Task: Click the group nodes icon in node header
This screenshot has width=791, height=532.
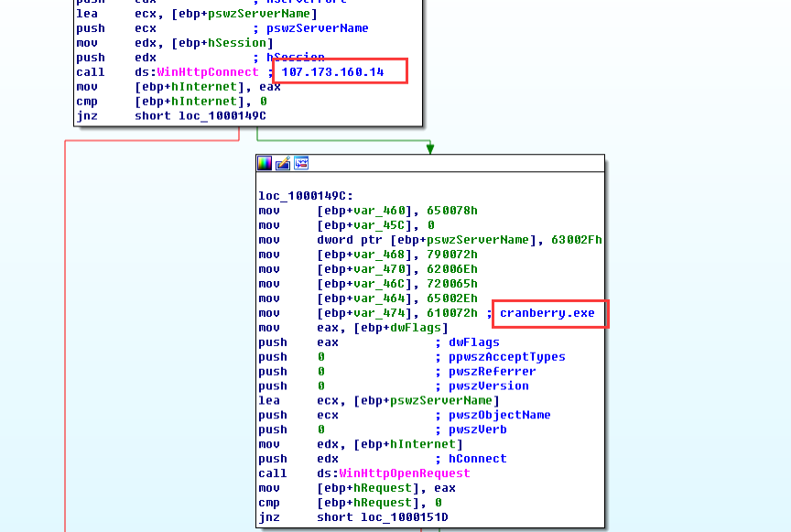Action: point(301,163)
